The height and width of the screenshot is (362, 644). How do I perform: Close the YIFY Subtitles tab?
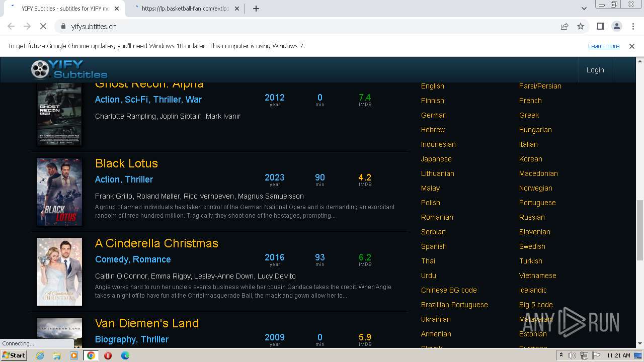pyautogui.click(x=117, y=9)
